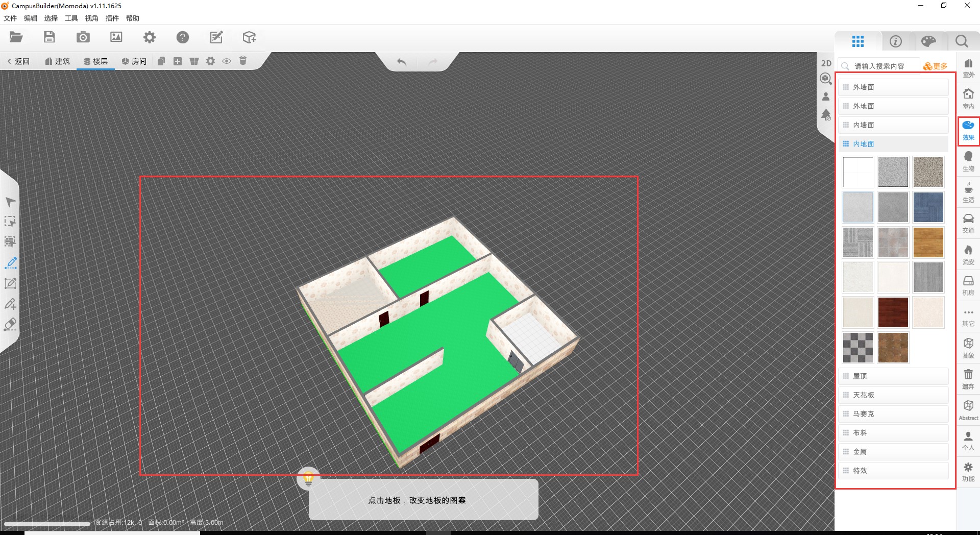Select the draw wall pencil tool

coord(11,263)
